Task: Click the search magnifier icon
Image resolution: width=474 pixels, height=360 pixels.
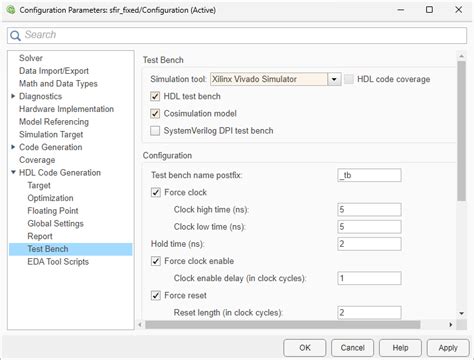Action: coord(15,35)
